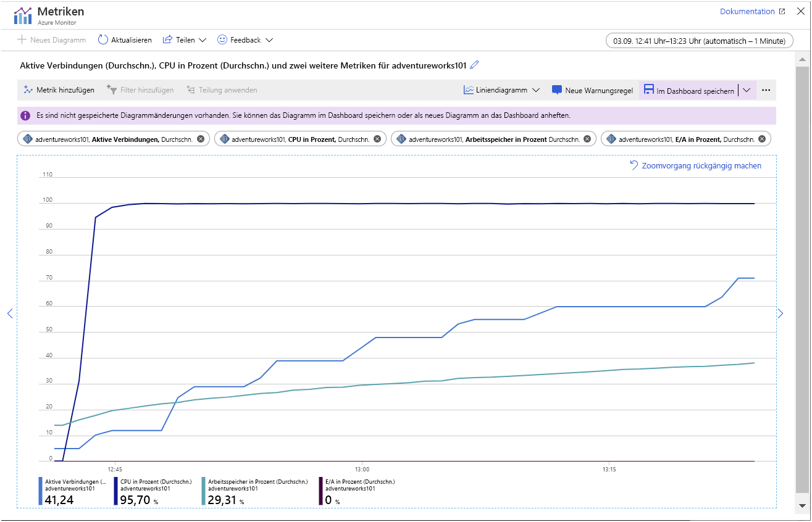Screen dimensions: 812x522
Task: Click the unsaved changes notification banner text
Action: 303,115
